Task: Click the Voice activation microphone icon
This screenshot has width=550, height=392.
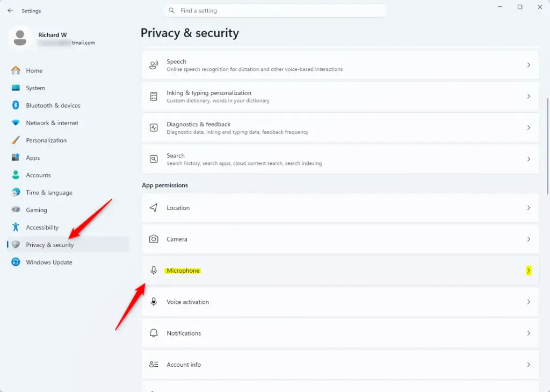Action: 154,302
